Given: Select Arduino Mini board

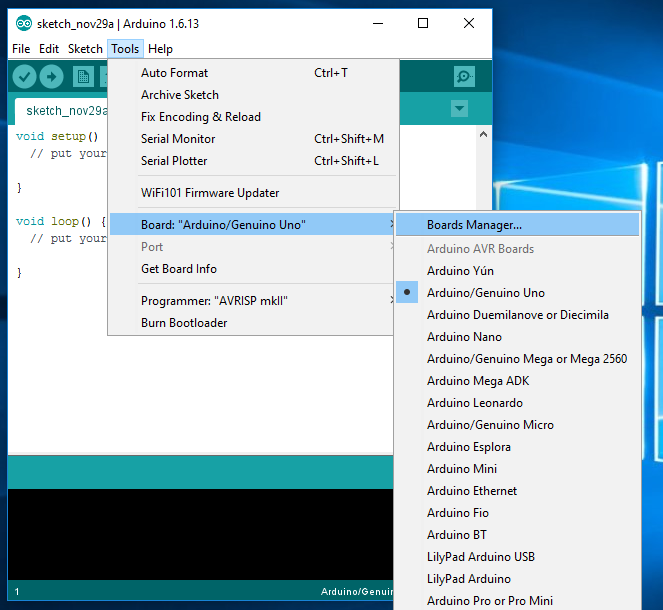Looking at the screenshot, I should tap(517, 468).
